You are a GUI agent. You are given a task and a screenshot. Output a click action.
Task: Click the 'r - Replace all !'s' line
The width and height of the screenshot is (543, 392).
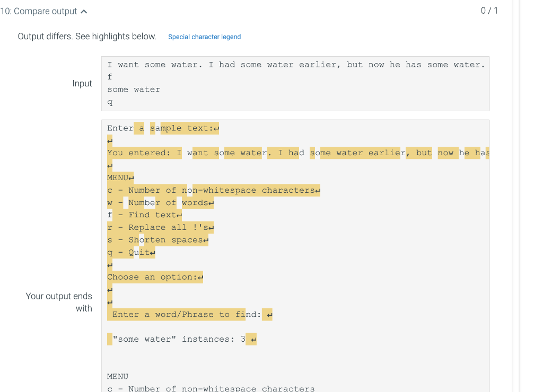tap(159, 227)
